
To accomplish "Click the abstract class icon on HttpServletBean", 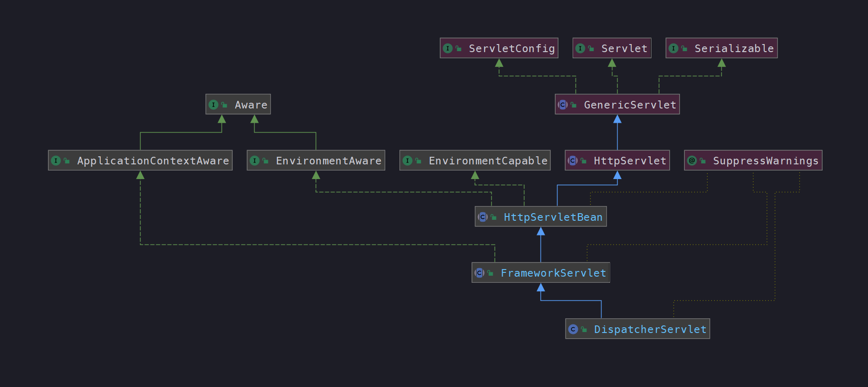I will 483,217.
